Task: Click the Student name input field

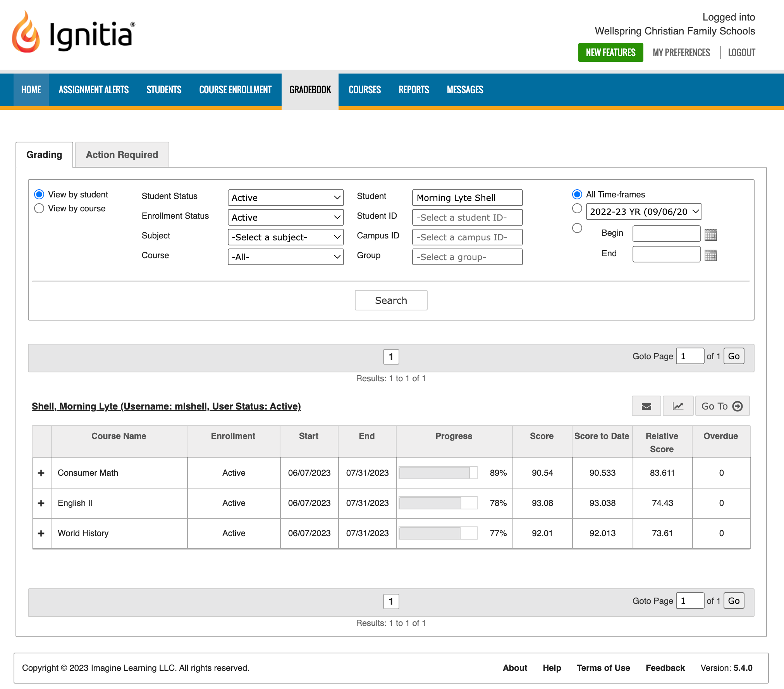Action: (x=468, y=198)
